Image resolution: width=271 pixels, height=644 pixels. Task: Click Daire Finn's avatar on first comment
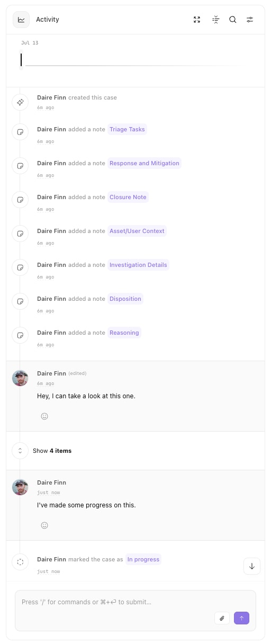pos(20,378)
